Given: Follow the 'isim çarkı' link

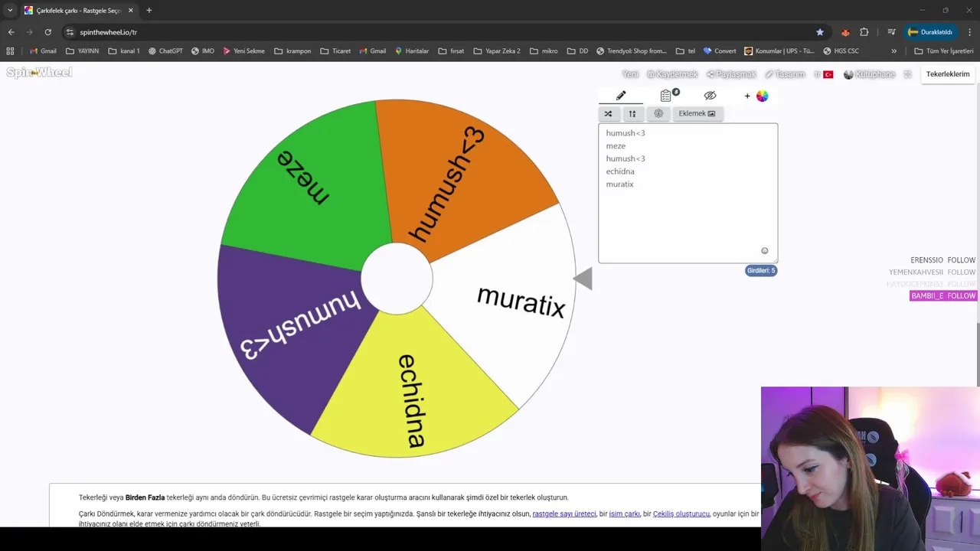Looking at the screenshot, I should 624,514.
